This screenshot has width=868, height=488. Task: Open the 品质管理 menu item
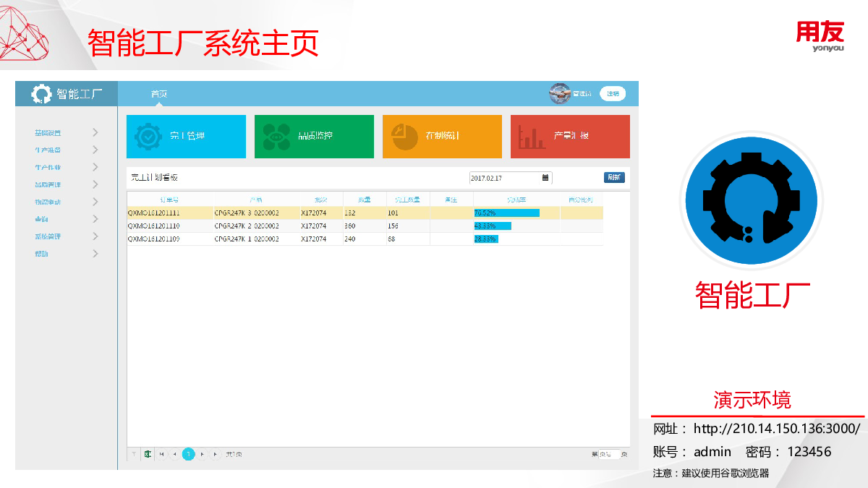coord(48,185)
